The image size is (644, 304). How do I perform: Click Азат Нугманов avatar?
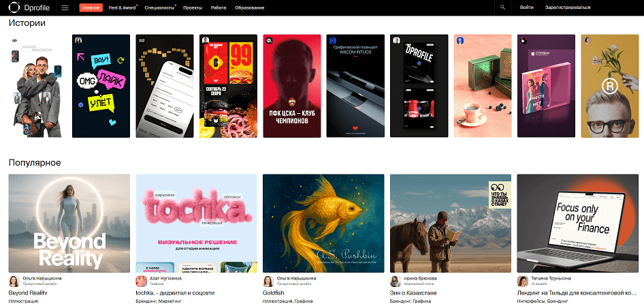pyautogui.click(x=142, y=281)
